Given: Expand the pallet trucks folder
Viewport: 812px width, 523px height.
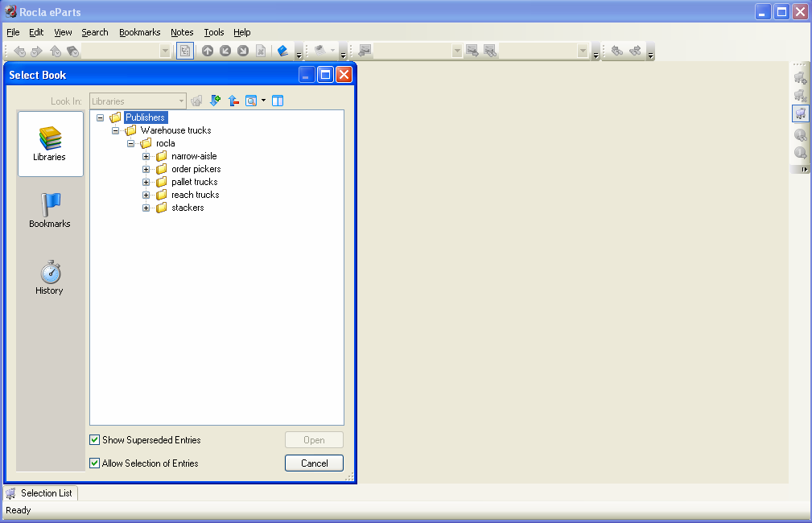Looking at the screenshot, I should click(x=146, y=183).
